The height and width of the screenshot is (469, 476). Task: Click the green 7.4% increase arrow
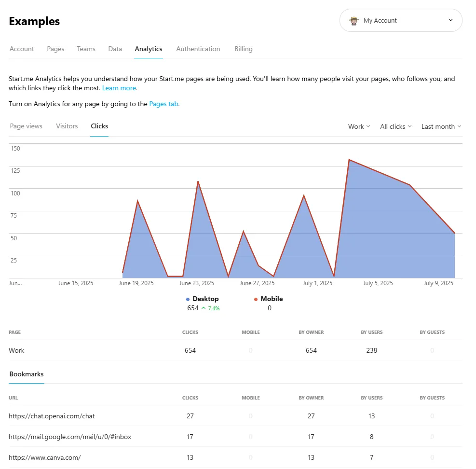[204, 308]
